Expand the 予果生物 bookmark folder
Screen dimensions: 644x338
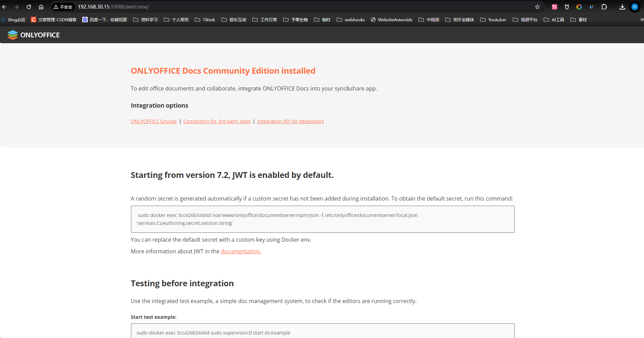pyautogui.click(x=295, y=20)
